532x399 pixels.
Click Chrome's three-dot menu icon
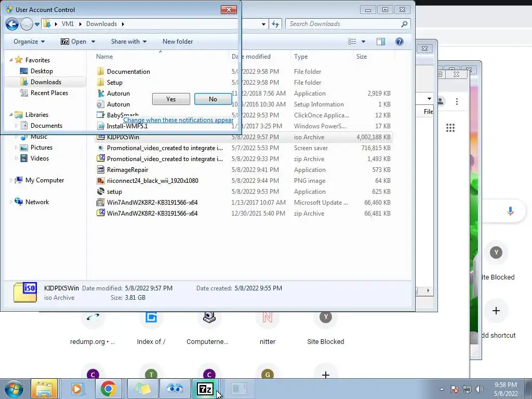click(457, 101)
